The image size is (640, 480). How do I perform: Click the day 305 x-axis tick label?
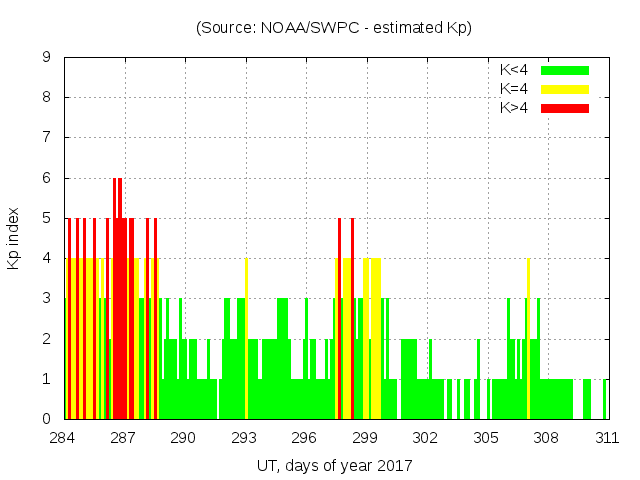click(x=486, y=438)
